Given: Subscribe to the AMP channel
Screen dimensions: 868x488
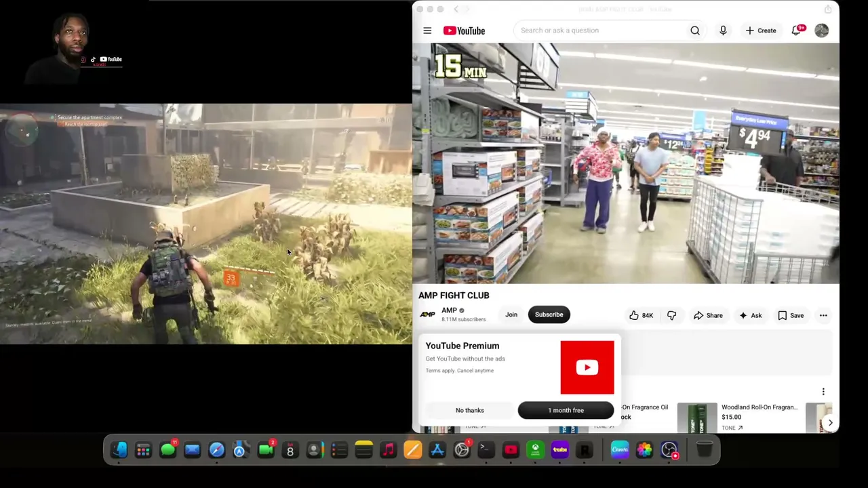Looking at the screenshot, I should click(x=549, y=314).
